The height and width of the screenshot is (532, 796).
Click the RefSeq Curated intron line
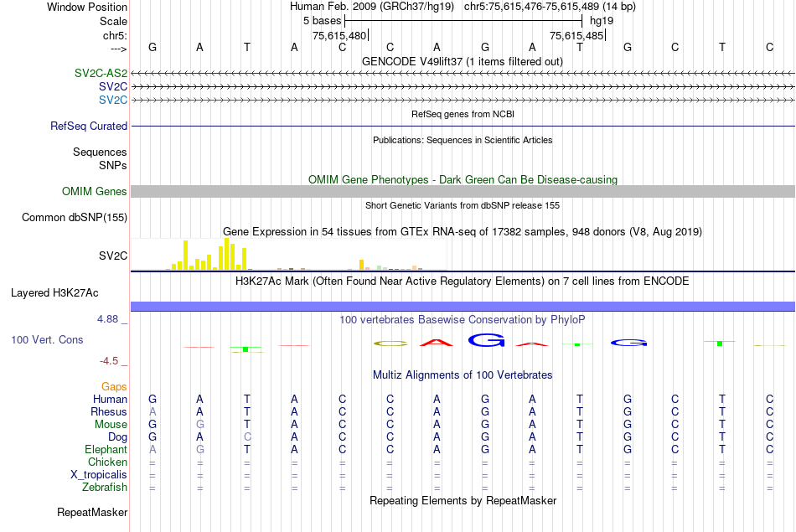(x=463, y=126)
